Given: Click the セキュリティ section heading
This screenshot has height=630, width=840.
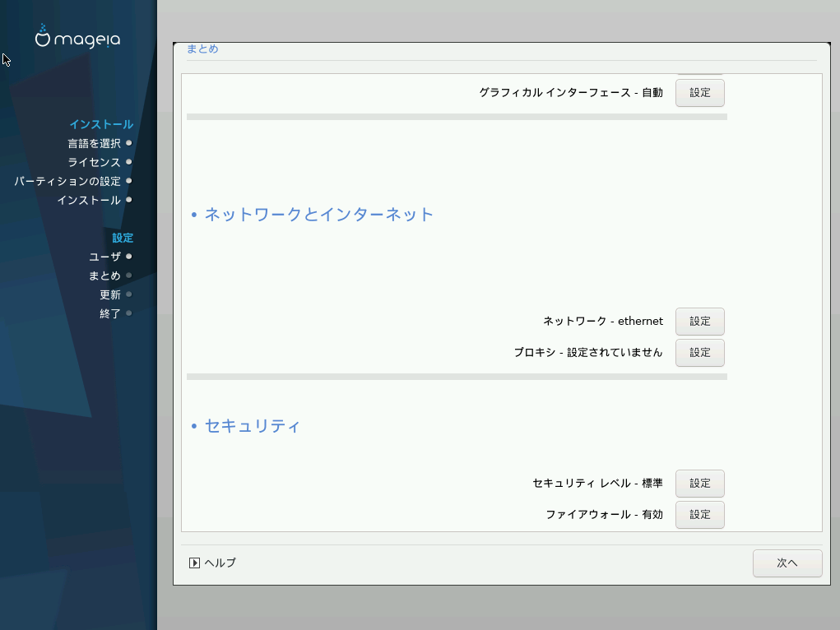Looking at the screenshot, I should [x=252, y=426].
